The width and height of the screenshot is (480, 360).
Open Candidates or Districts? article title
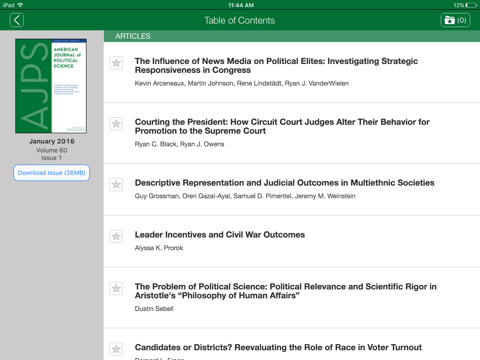[278, 347]
